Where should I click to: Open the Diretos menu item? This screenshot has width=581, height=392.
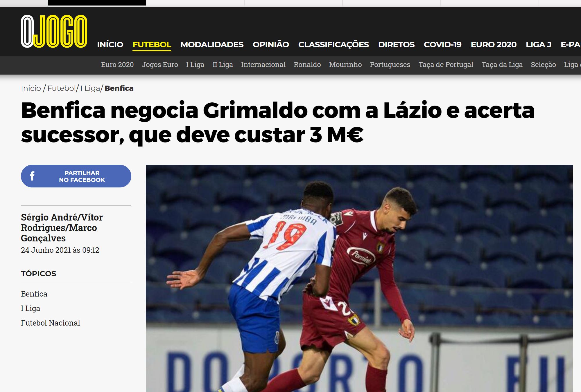(396, 44)
